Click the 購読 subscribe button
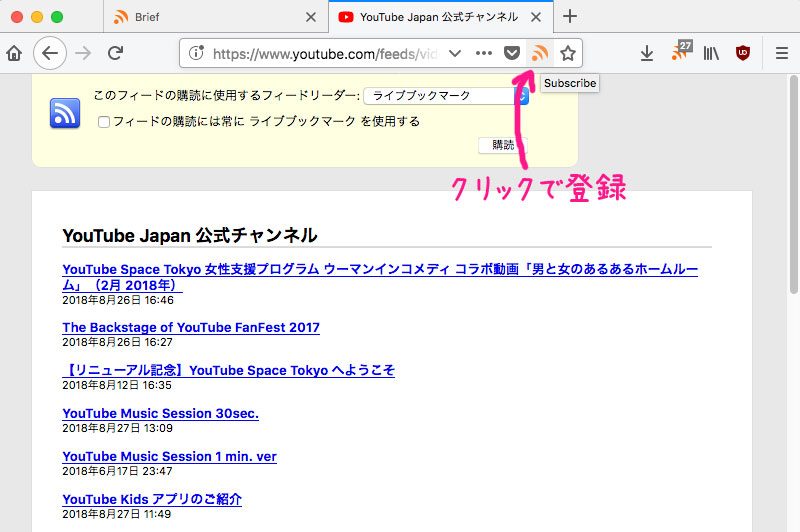 503,145
